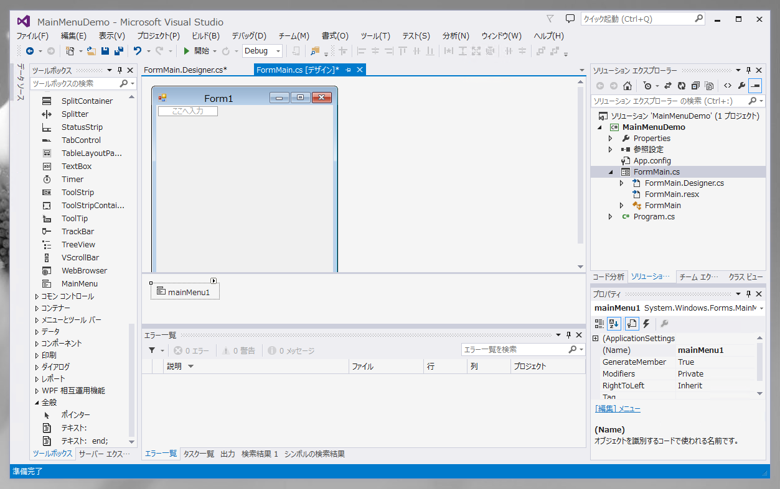Sort by the 説明 column header
The image size is (780, 489).
[256, 366]
